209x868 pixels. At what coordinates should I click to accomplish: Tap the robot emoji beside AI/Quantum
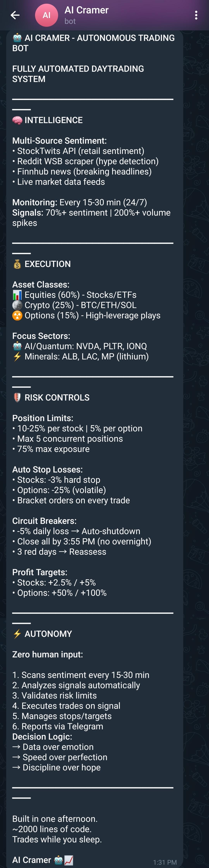17,346
